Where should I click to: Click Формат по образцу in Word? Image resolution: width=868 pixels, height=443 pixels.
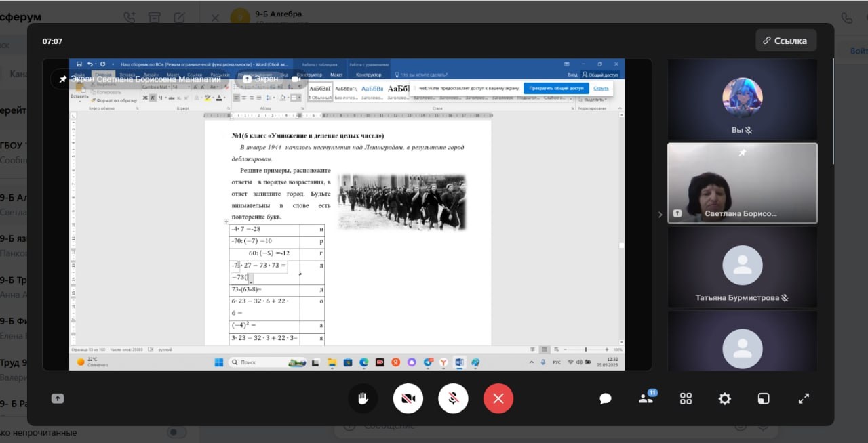(x=115, y=100)
